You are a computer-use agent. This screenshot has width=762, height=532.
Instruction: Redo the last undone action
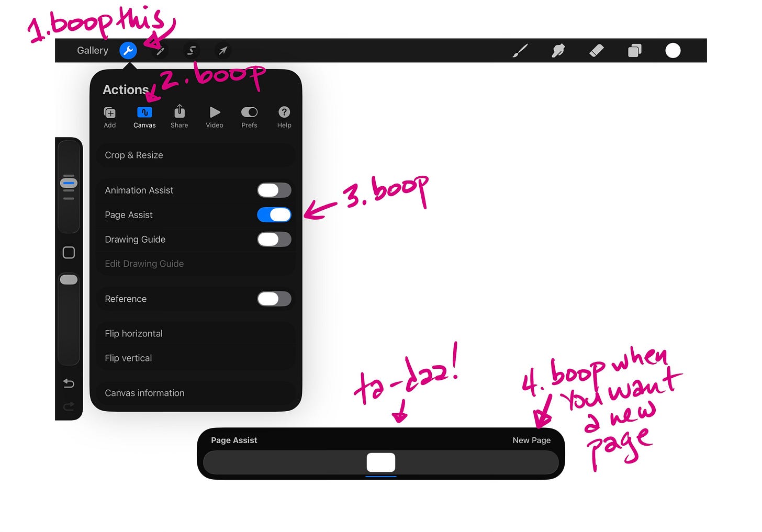(69, 406)
